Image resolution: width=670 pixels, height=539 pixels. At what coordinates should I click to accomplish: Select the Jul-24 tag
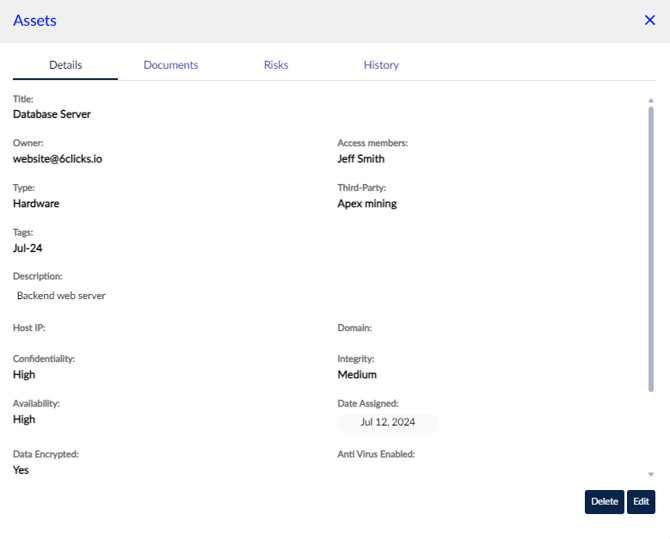[x=27, y=248]
